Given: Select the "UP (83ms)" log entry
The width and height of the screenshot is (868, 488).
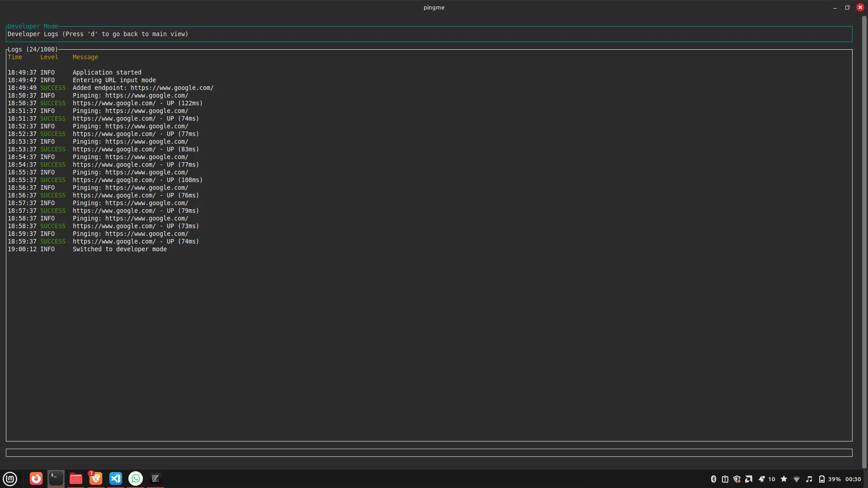Looking at the screenshot, I should tap(104, 149).
